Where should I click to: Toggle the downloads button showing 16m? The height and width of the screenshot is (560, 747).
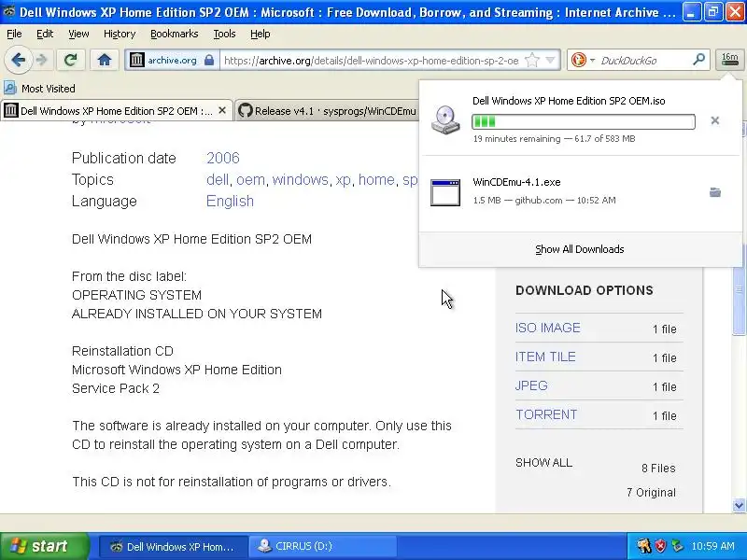[729, 60]
